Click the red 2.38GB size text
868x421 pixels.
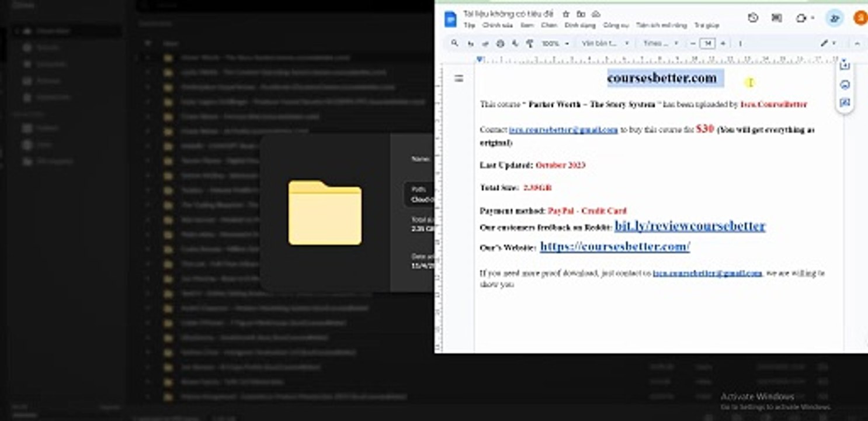coord(537,188)
